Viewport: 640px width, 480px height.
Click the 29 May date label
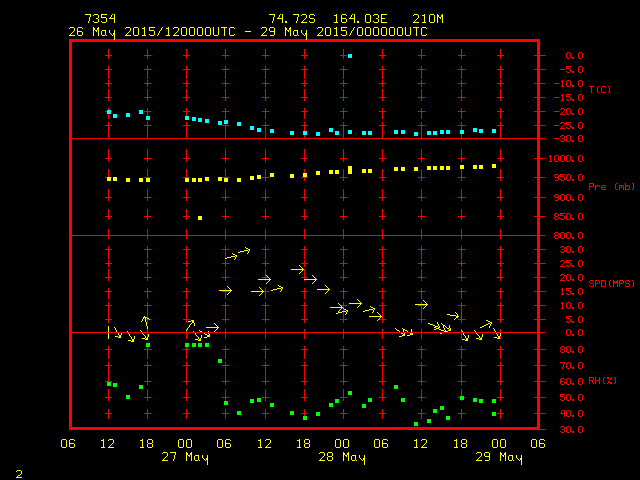(498, 458)
